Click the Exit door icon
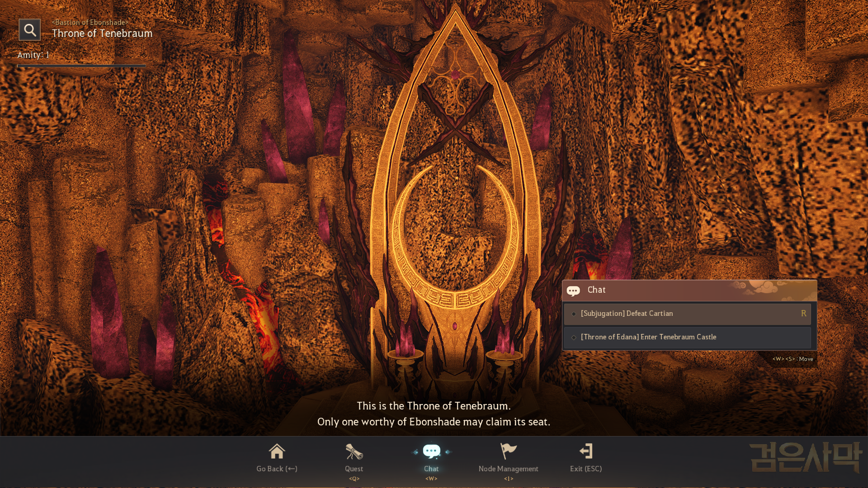868x488 pixels. (586, 451)
